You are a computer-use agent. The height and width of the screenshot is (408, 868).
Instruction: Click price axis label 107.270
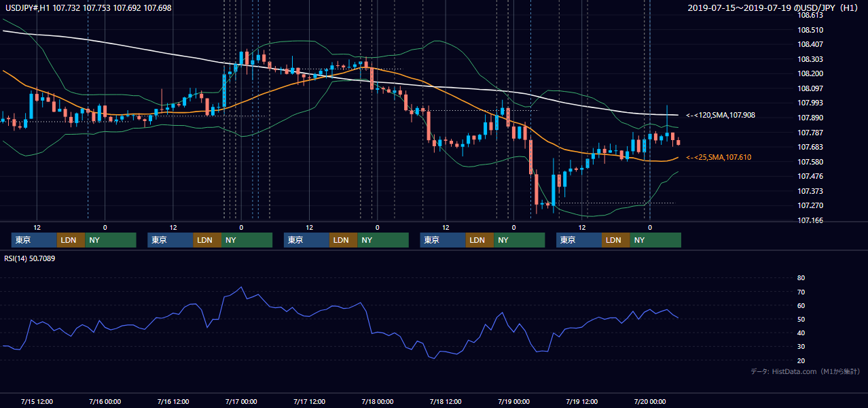click(x=811, y=206)
